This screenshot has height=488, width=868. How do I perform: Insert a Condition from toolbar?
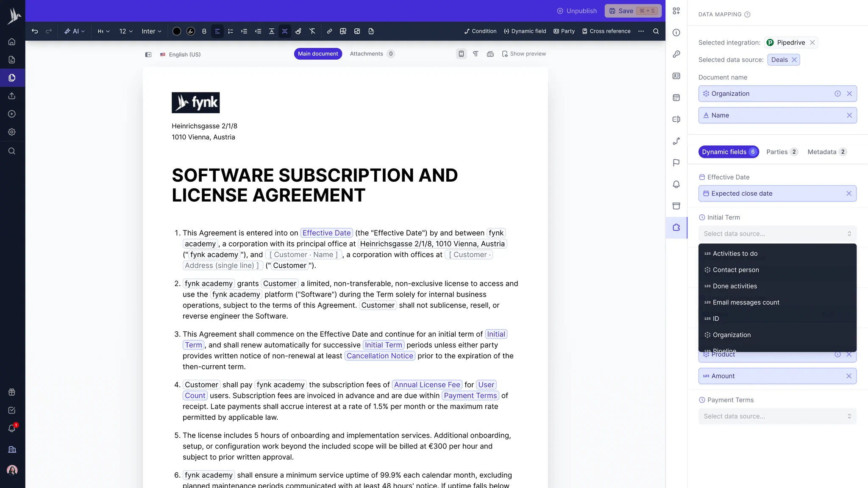tap(480, 31)
